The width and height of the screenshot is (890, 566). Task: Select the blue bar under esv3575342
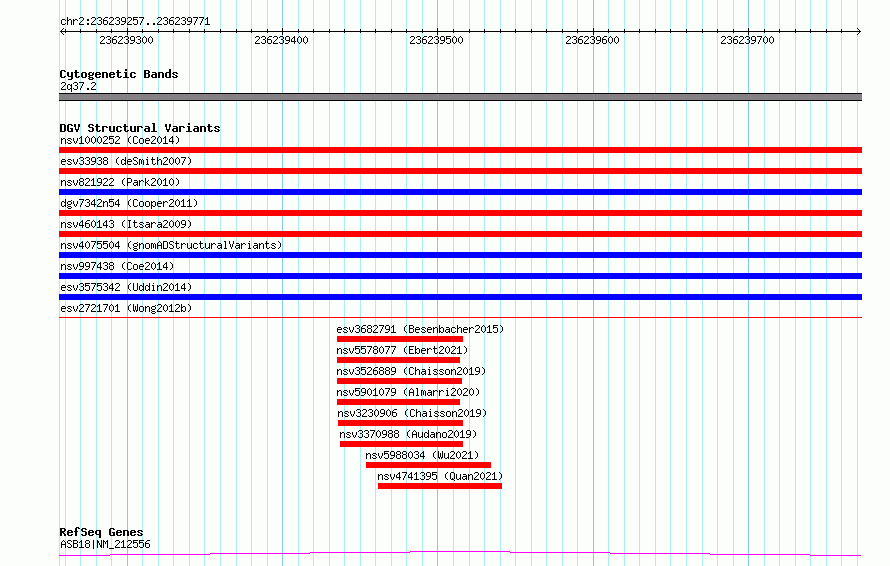[x=460, y=297]
